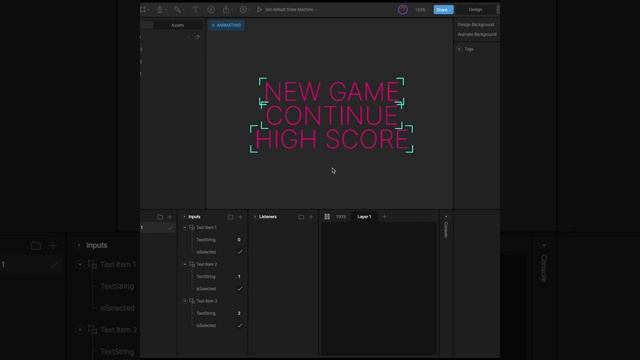Screen dimensions: 640x360
Task: Edit Text Item 1 TextString value 0
Action: pos(239,240)
